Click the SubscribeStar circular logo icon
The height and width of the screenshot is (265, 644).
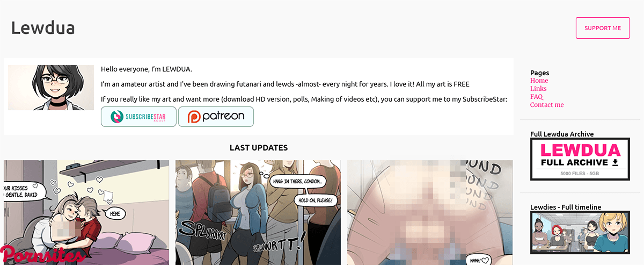point(115,117)
